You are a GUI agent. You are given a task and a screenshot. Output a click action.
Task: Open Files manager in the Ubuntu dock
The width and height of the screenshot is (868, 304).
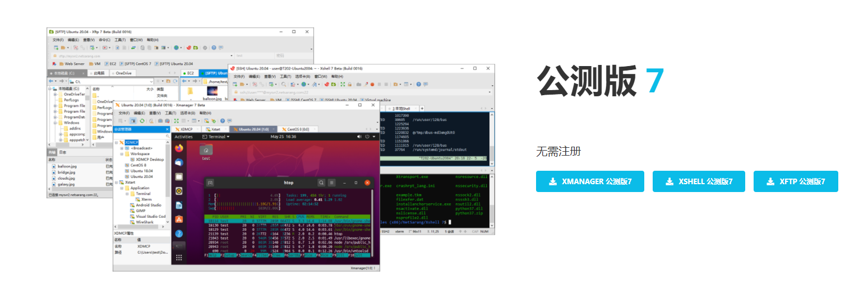(179, 176)
